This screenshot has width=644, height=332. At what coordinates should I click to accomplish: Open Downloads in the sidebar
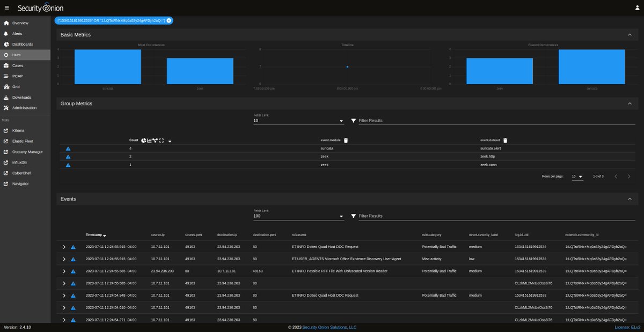click(x=25, y=97)
